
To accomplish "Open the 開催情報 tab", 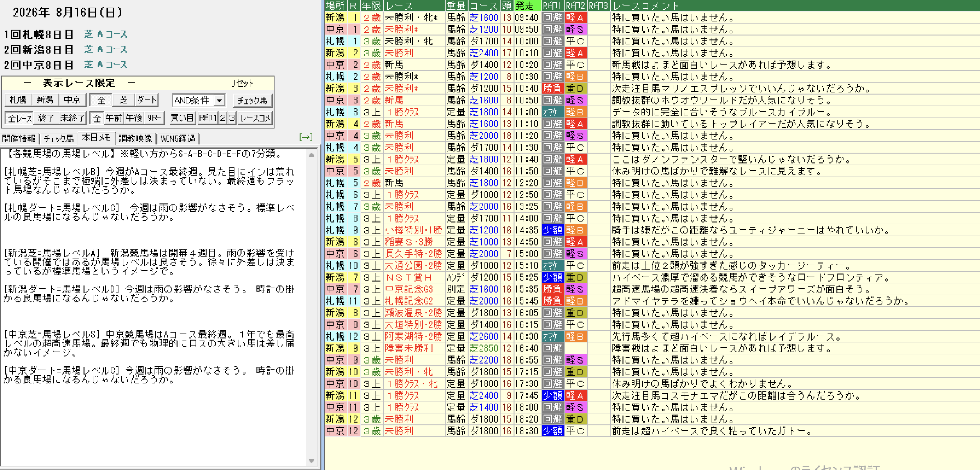I will coord(19,139).
